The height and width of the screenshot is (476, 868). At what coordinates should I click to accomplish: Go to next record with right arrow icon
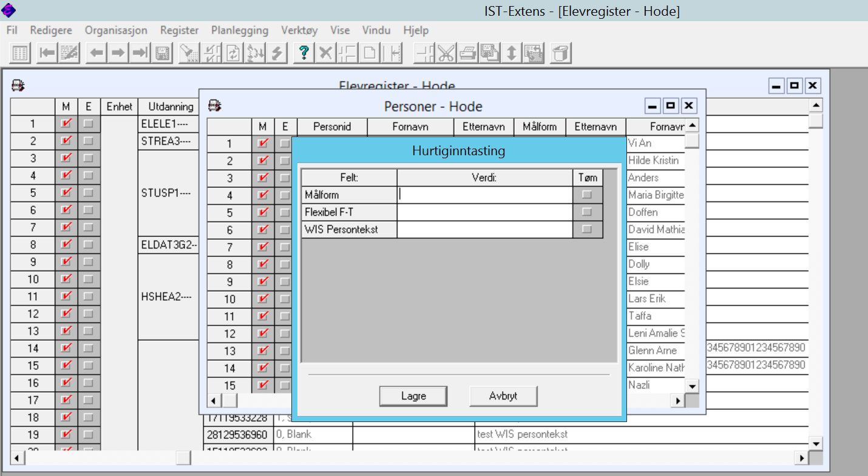point(118,53)
